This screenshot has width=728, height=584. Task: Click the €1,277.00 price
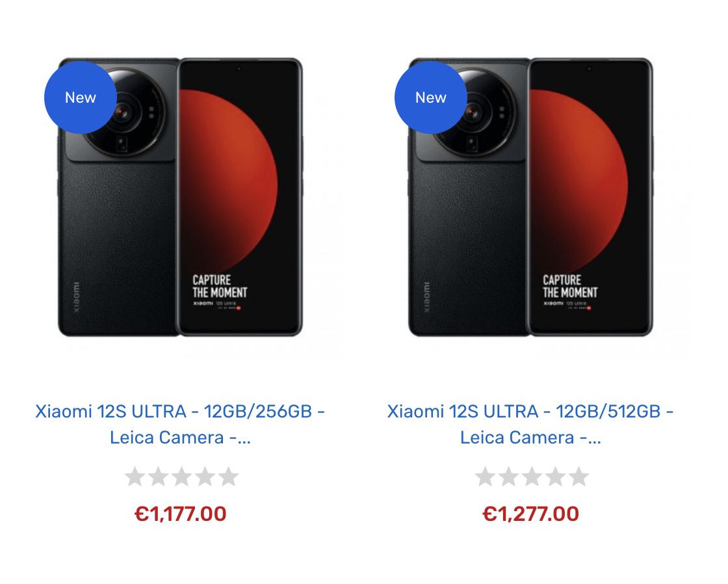530,514
